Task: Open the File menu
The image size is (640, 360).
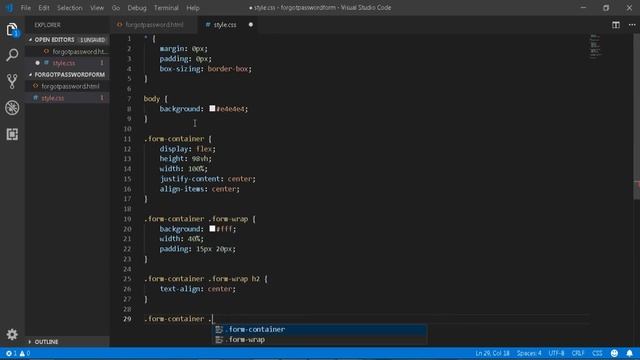Action: click(25, 8)
